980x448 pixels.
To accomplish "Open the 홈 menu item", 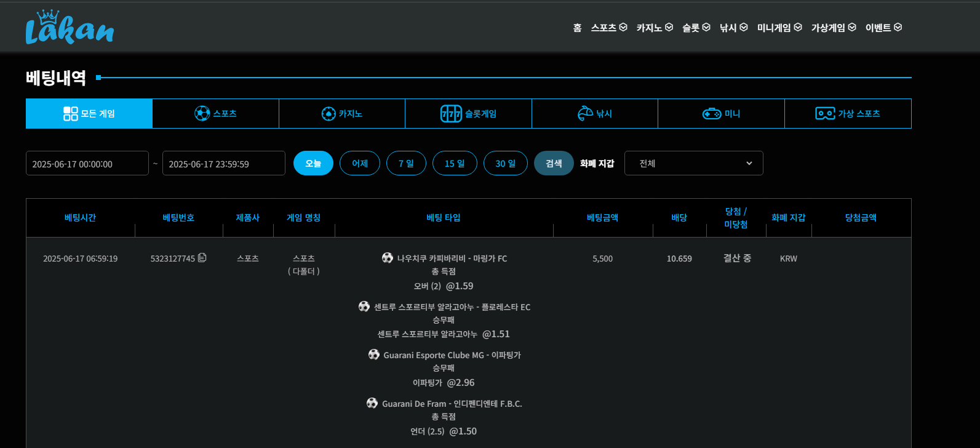I will tap(577, 28).
